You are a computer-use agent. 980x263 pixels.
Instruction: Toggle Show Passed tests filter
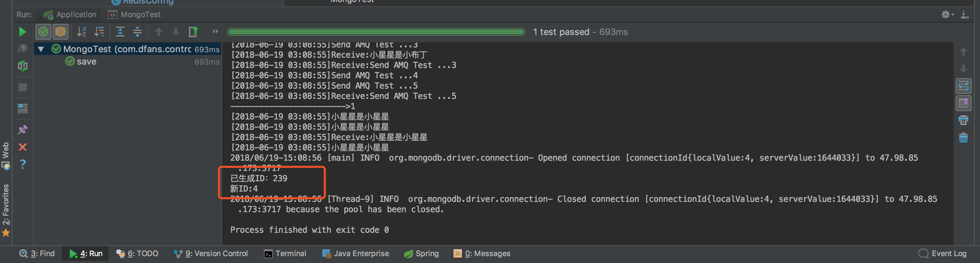click(x=43, y=32)
